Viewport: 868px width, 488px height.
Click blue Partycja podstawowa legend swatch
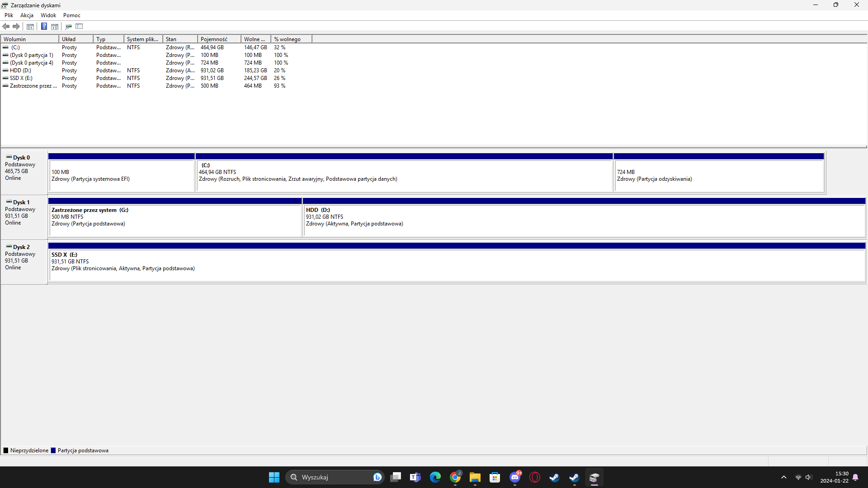(53, 450)
